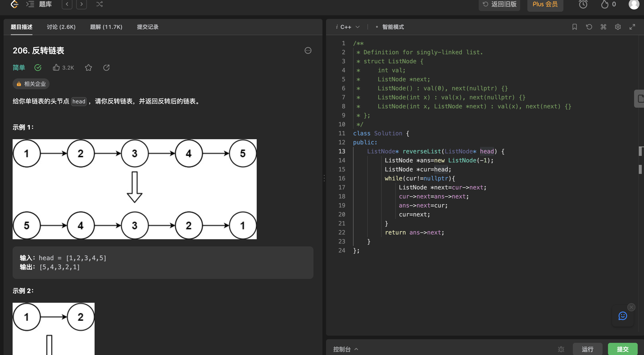Switch to the 题解 (11.7K) tab
This screenshot has height=355, width=644.
(106, 27)
